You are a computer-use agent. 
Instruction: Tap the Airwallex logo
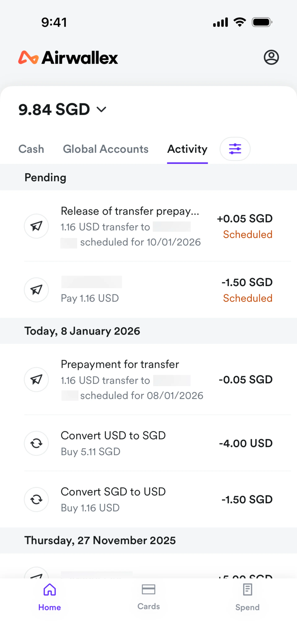click(68, 58)
